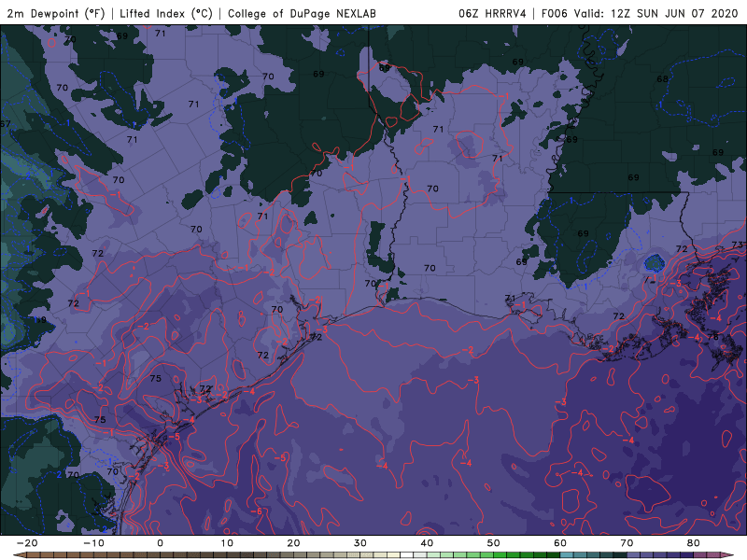Click the "Lifted Index (°C)" title label
The width and height of the screenshot is (747, 560).
(x=166, y=13)
